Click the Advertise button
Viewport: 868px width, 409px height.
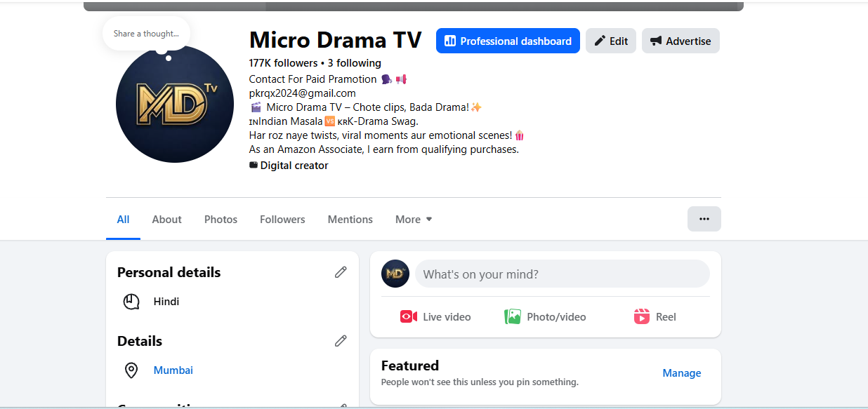[680, 41]
